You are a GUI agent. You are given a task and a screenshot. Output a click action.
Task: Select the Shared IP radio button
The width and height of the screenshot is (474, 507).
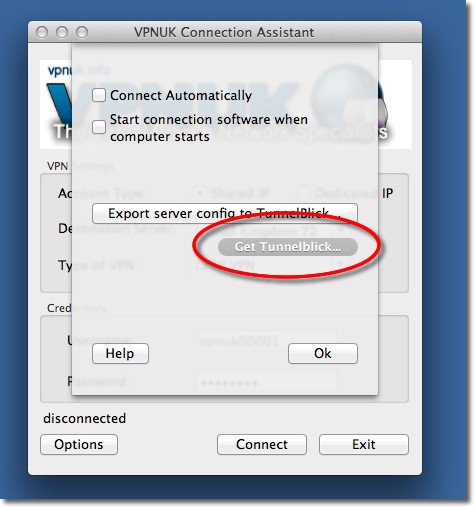201,193
